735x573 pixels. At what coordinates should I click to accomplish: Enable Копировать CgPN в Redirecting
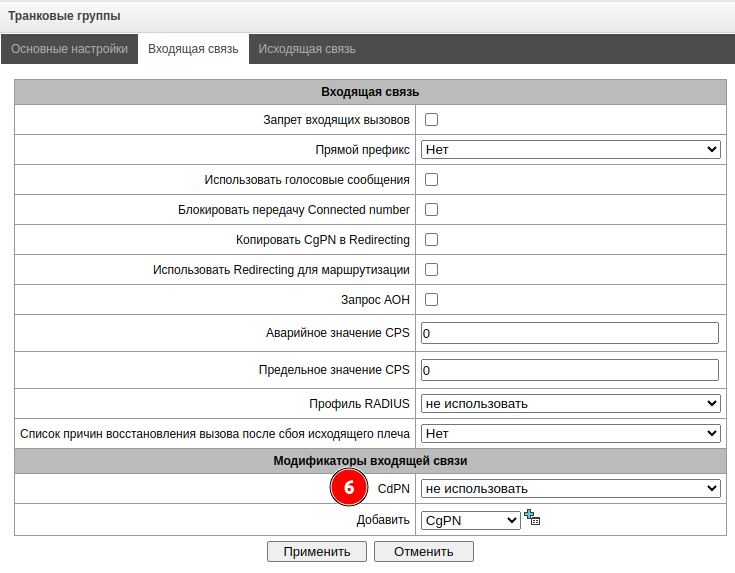pos(432,240)
